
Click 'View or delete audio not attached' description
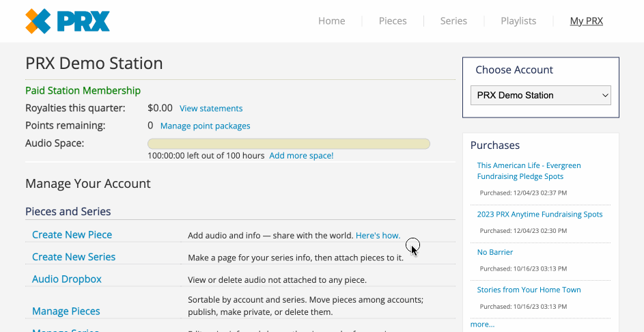click(277, 280)
